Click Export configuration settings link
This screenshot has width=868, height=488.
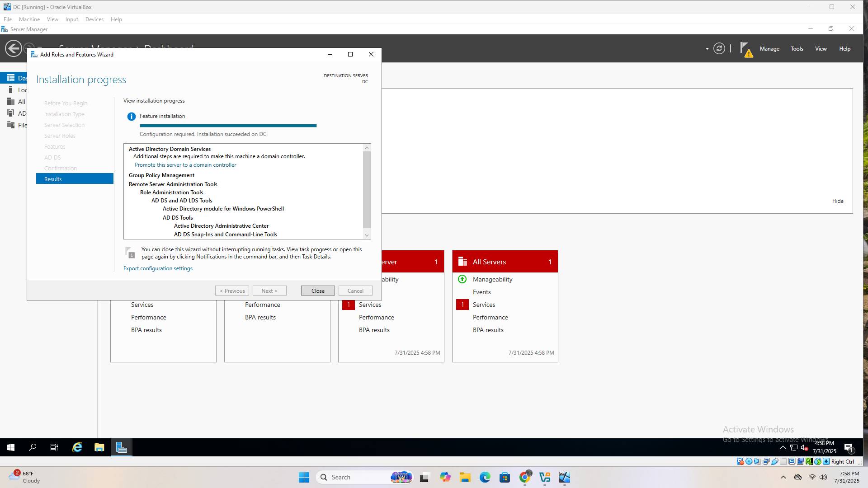(x=158, y=268)
